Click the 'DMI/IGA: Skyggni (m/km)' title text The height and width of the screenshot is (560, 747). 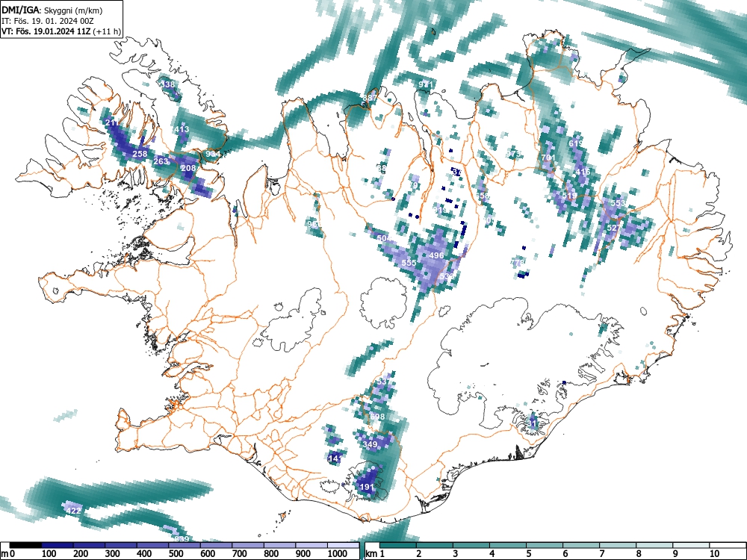[52, 10]
